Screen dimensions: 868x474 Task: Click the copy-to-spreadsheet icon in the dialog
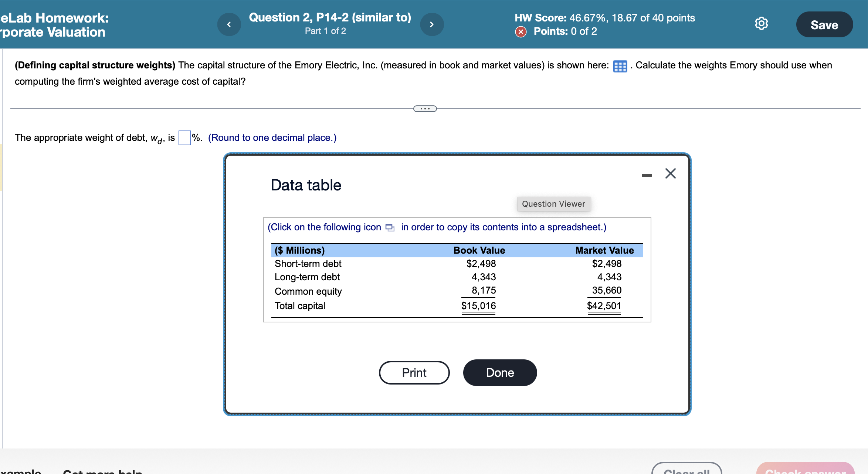(x=389, y=228)
